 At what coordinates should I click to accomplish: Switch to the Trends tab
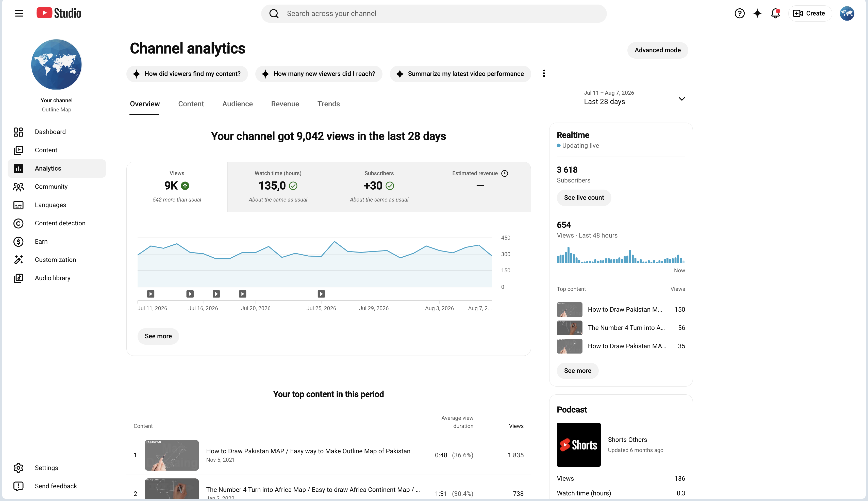click(329, 104)
